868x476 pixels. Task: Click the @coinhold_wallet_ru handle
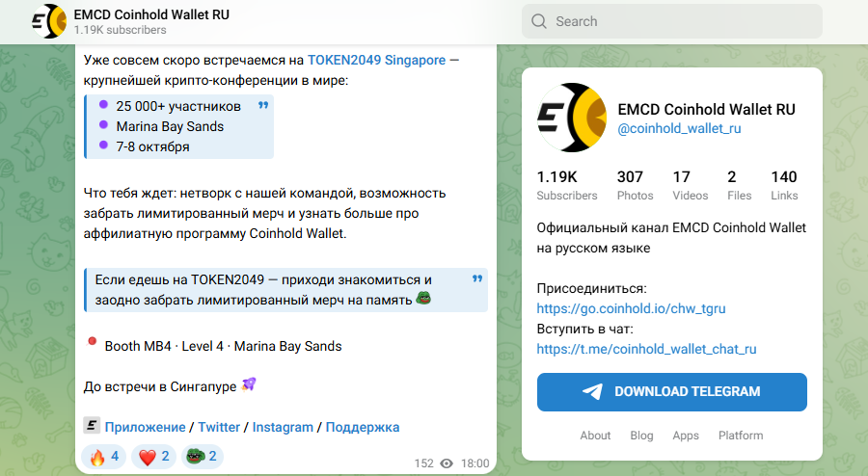coord(679,128)
